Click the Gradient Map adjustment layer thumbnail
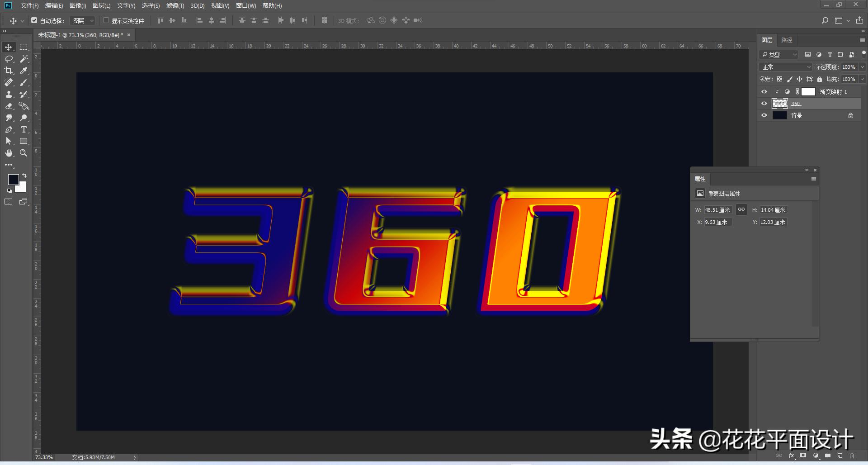 click(x=787, y=91)
